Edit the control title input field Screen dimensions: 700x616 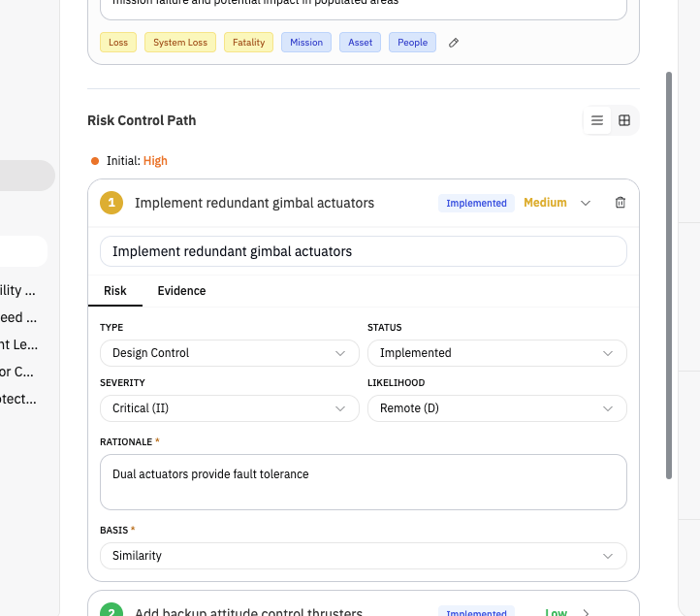(x=364, y=251)
